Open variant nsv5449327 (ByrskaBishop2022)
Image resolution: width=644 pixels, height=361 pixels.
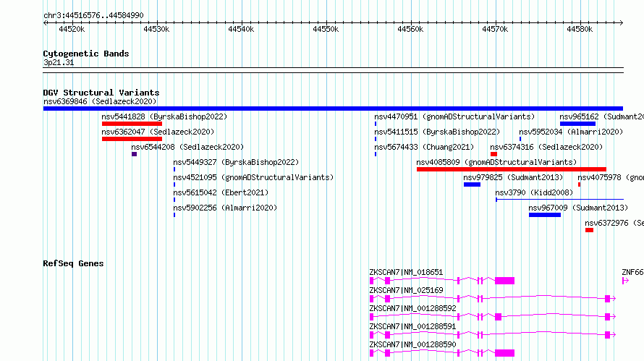coord(236,162)
